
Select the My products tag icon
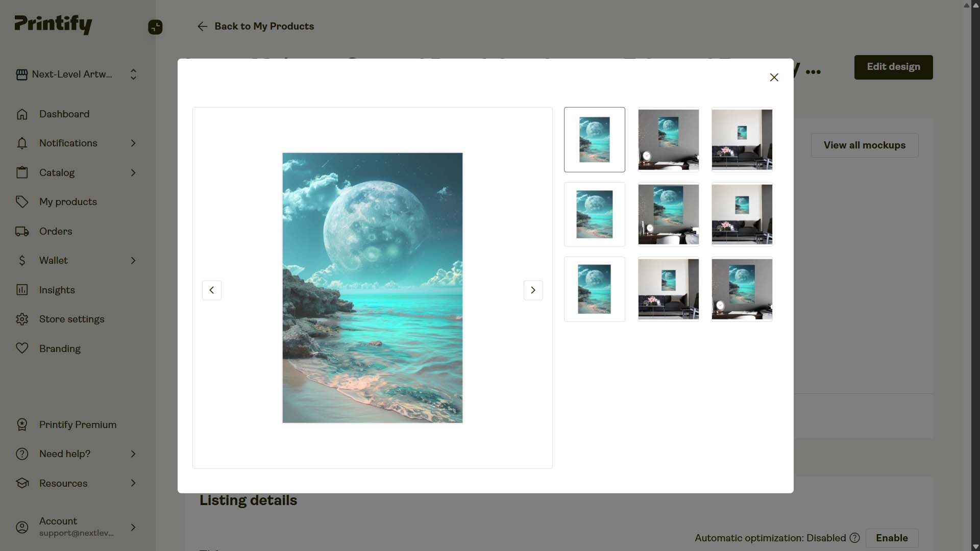22,202
